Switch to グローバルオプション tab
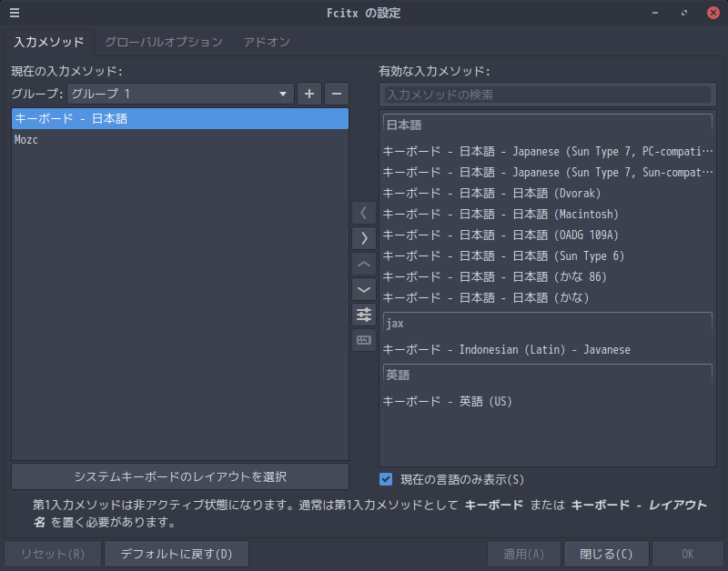 pos(164,42)
